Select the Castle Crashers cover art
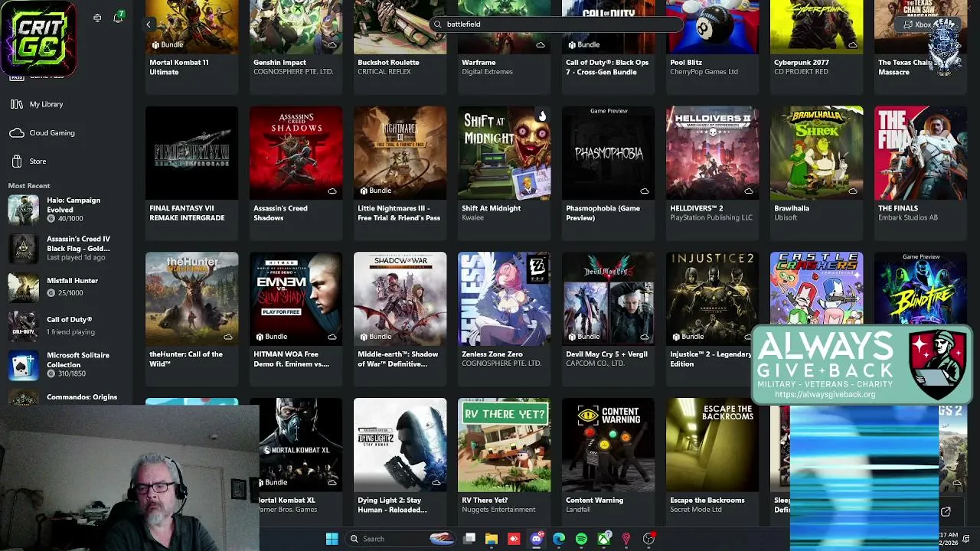The width and height of the screenshot is (980, 551). 817,289
